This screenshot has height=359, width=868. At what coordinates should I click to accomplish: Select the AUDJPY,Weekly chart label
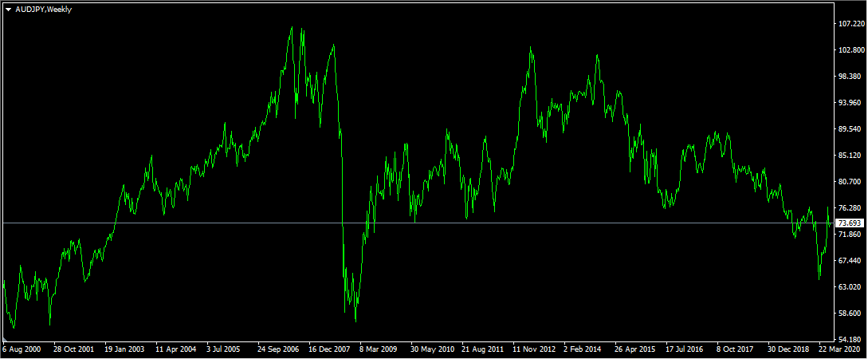(x=44, y=10)
